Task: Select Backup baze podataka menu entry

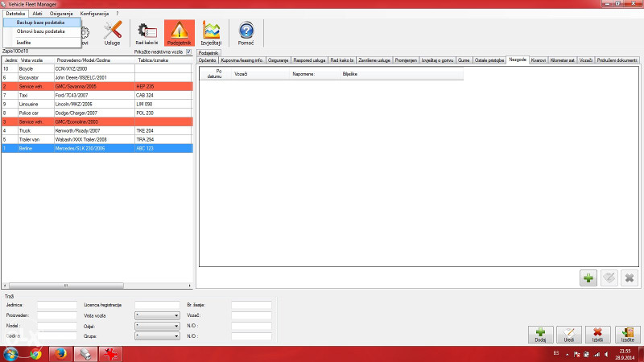Action: click(x=42, y=23)
